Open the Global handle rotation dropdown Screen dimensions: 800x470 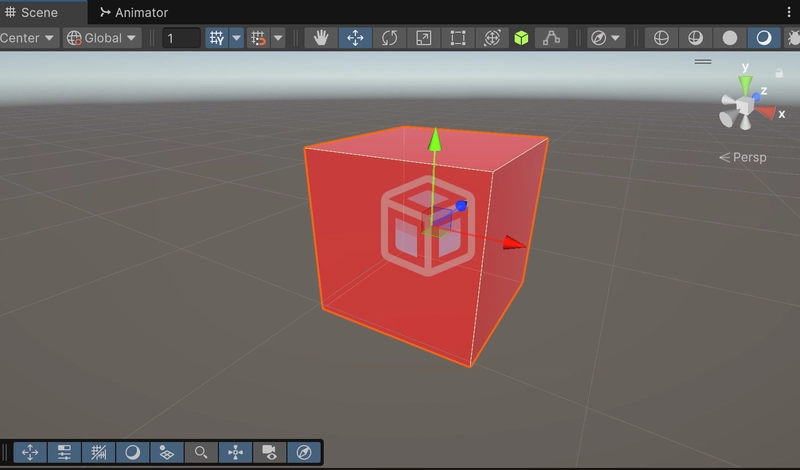point(102,38)
